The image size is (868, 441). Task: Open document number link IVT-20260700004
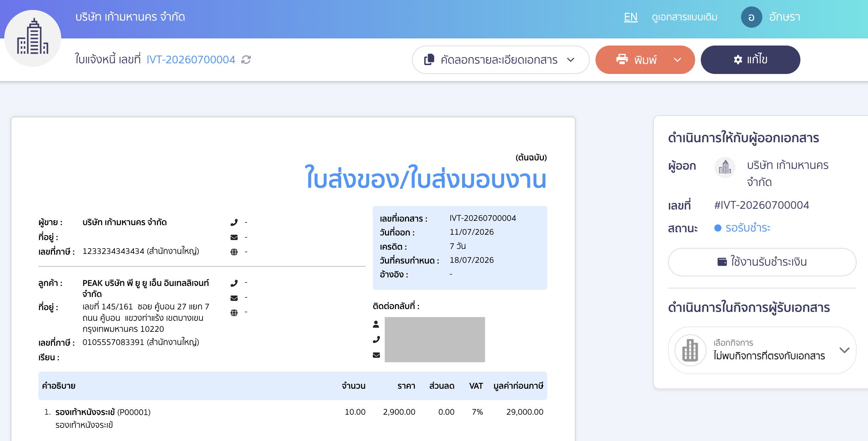tap(191, 59)
